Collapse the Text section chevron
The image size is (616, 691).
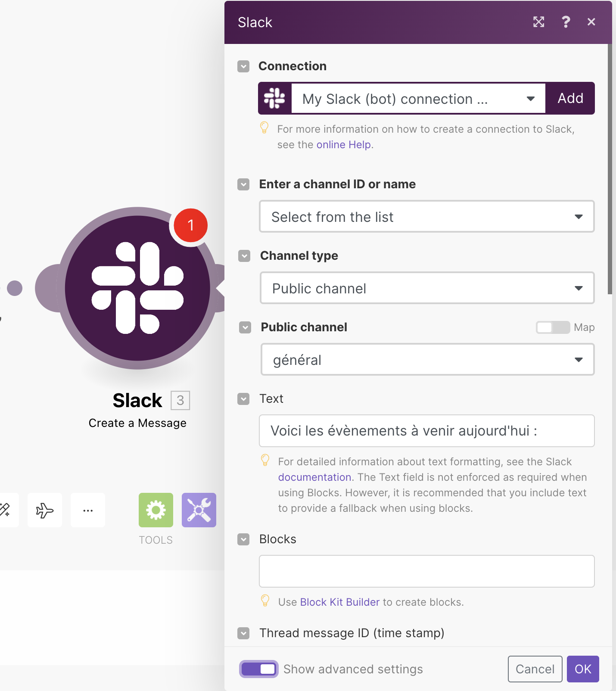(243, 399)
